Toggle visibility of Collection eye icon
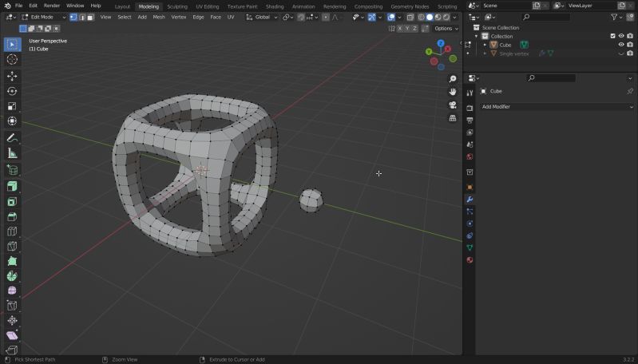Viewport: 638px width, 364px height. pyautogui.click(x=621, y=36)
